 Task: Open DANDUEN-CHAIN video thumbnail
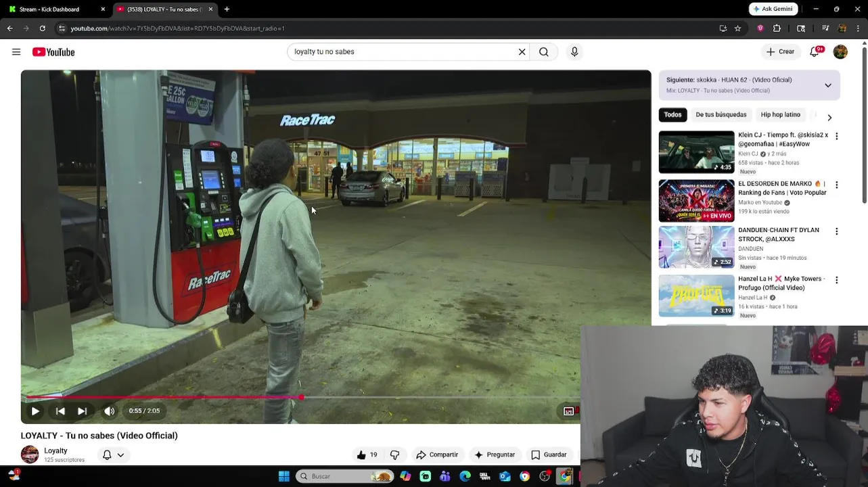(x=696, y=248)
